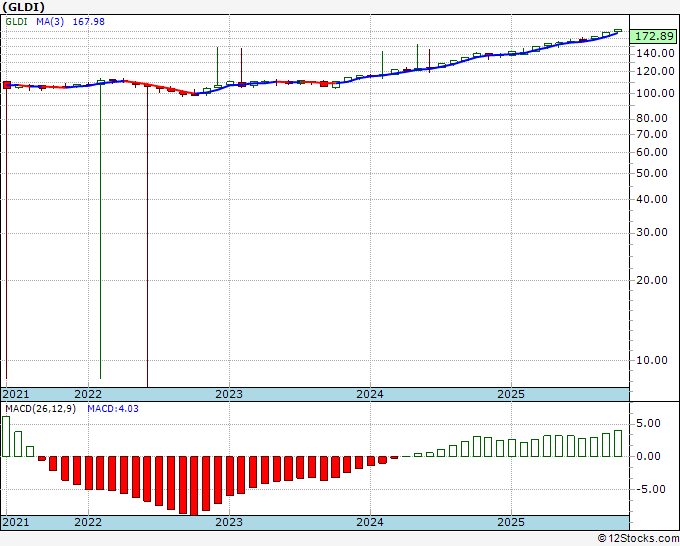Click 2023 on the MACD timeline

click(229, 522)
